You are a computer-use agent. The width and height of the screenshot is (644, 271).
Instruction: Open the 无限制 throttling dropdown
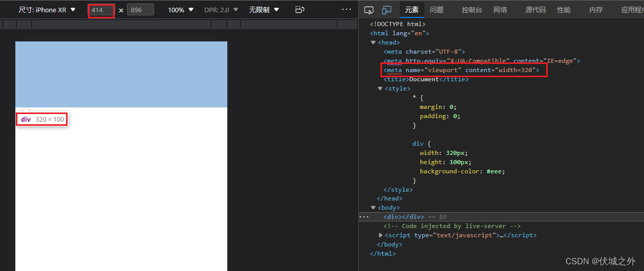tap(264, 10)
